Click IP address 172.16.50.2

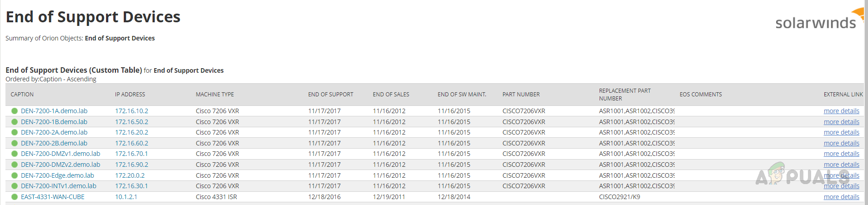pos(131,122)
